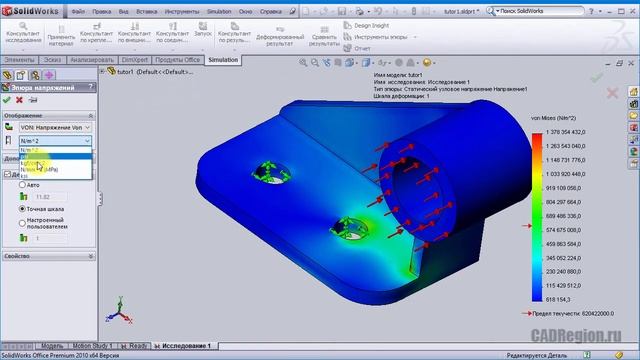Click Design Insight button
Viewport: 640px width, 360px height.
point(366,25)
